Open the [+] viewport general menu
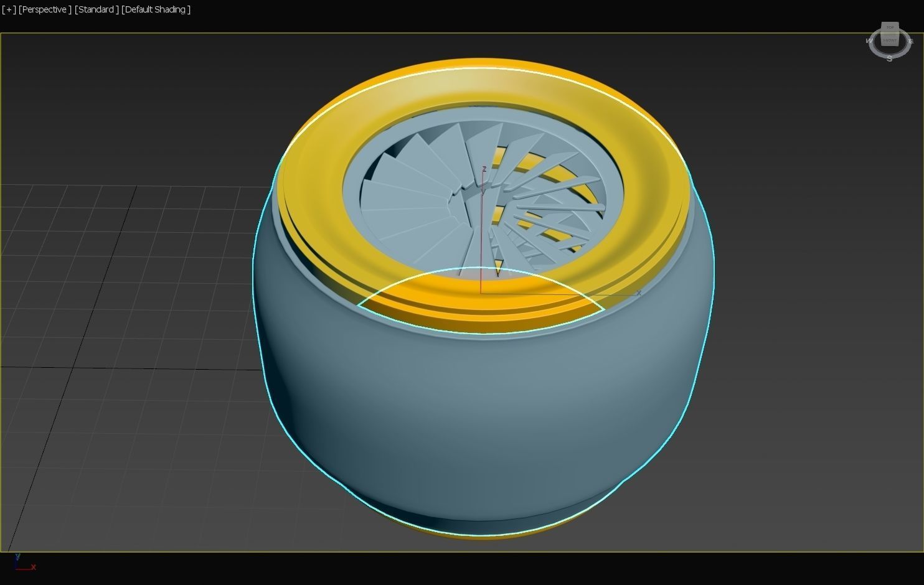924x585 pixels. (9, 9)
